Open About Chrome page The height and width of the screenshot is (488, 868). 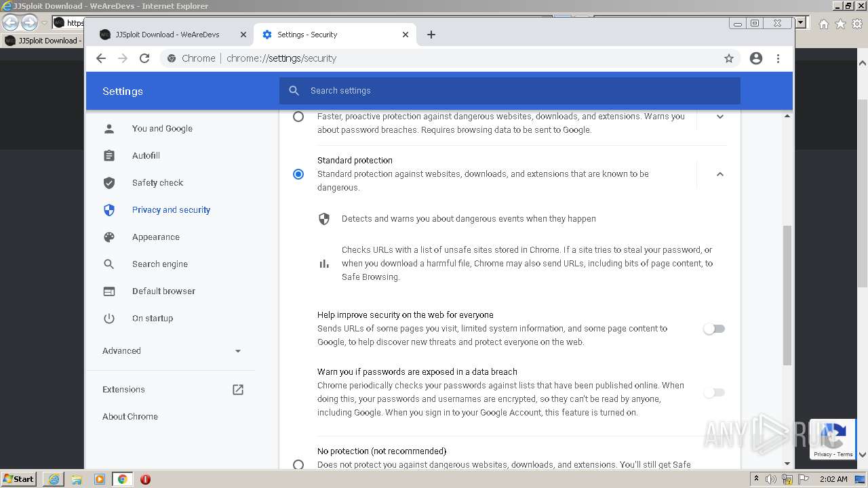coord(130,417)
